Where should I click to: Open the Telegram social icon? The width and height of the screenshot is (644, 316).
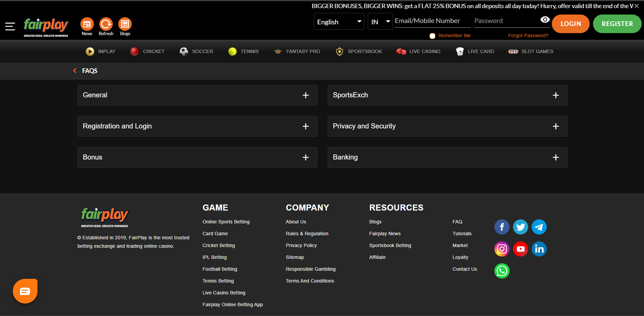click(x=539, y=227)
